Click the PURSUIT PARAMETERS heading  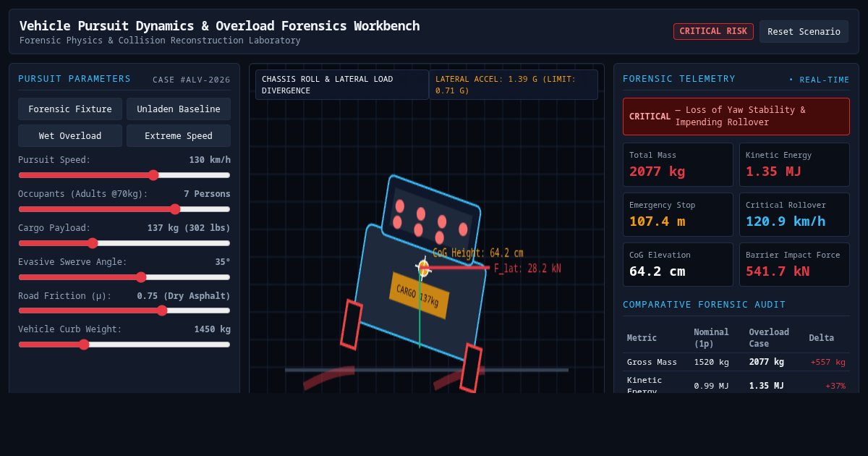(x=75, y=79)
